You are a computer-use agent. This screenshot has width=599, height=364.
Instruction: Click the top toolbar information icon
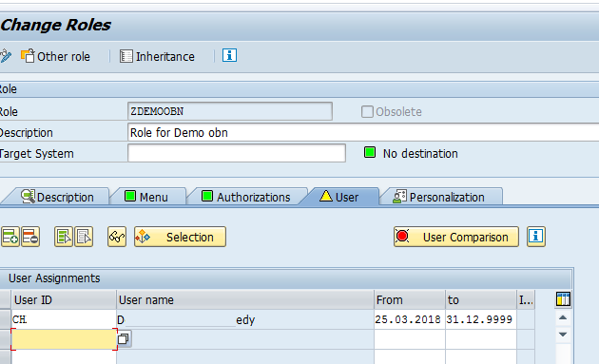tap(229, 56)
